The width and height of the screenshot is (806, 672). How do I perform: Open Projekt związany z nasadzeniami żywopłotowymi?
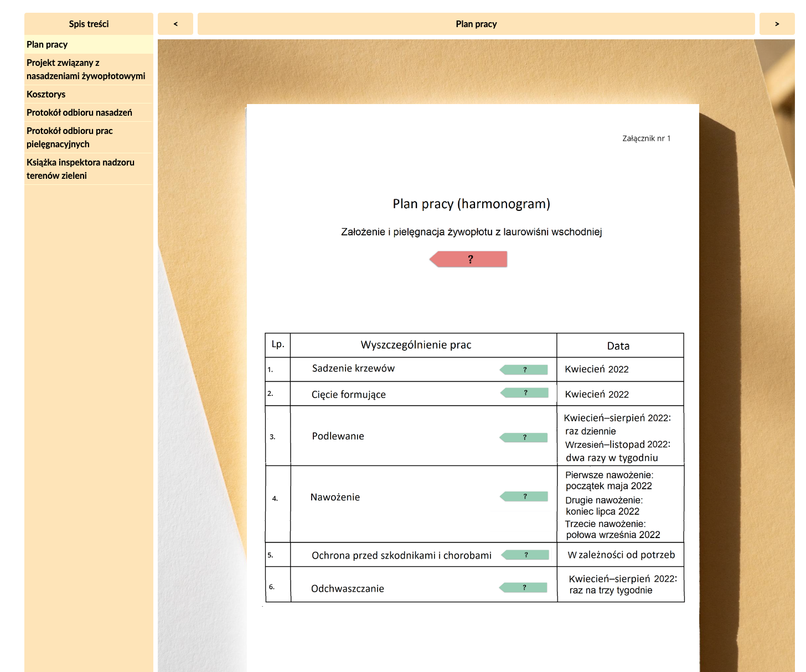click(86, 69)
